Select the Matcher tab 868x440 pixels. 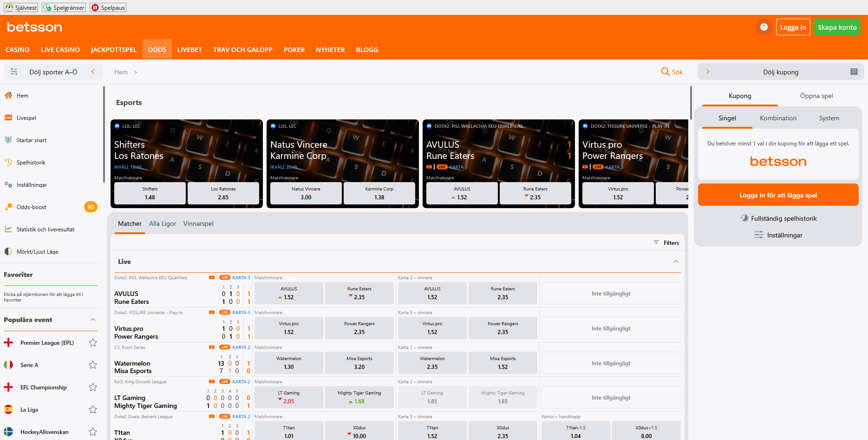point(130,224)
